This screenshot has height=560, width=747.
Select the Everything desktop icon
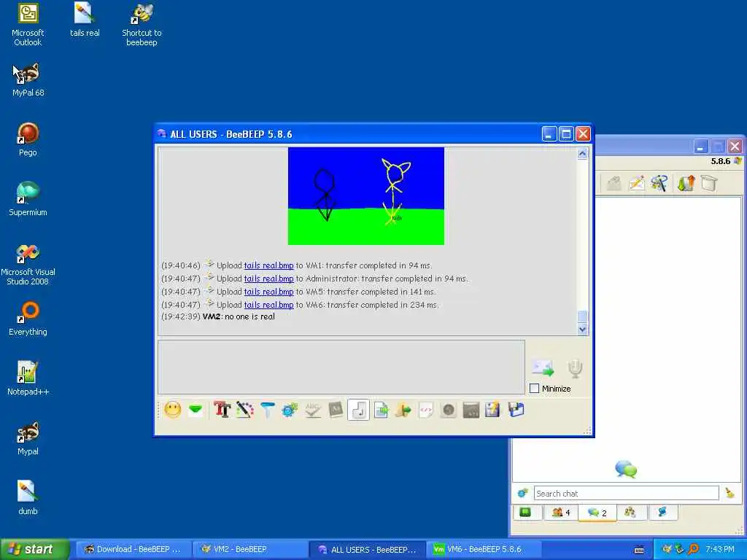(x=28, y=319)
